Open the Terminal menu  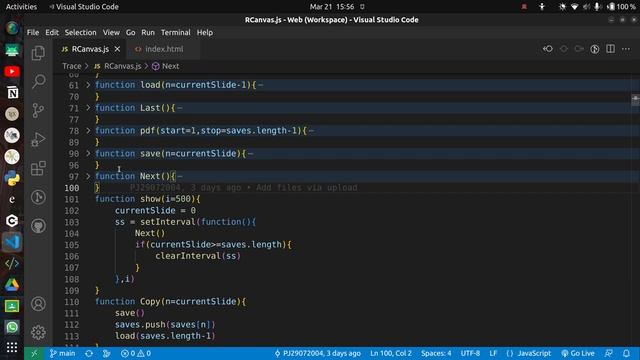pyautogui.click(x=176, y=32)
